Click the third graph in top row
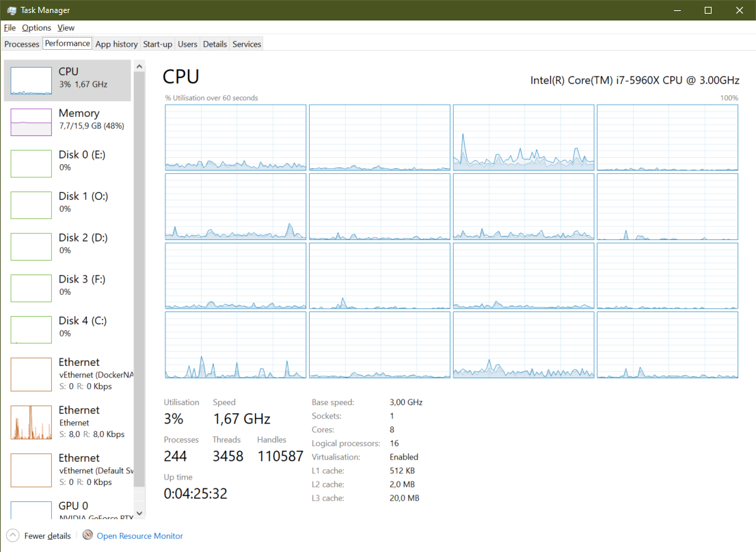This screenshot has height=552, width=756. pyautogui.click(x=524, y=137)
